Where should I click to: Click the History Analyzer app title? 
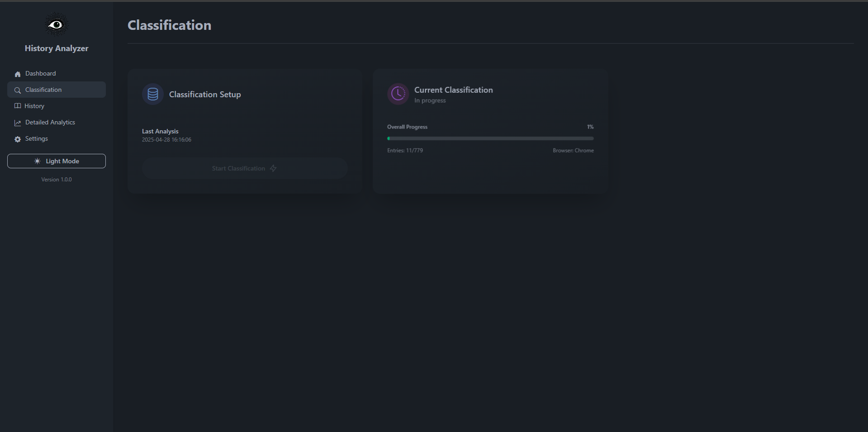coord(57,48)
